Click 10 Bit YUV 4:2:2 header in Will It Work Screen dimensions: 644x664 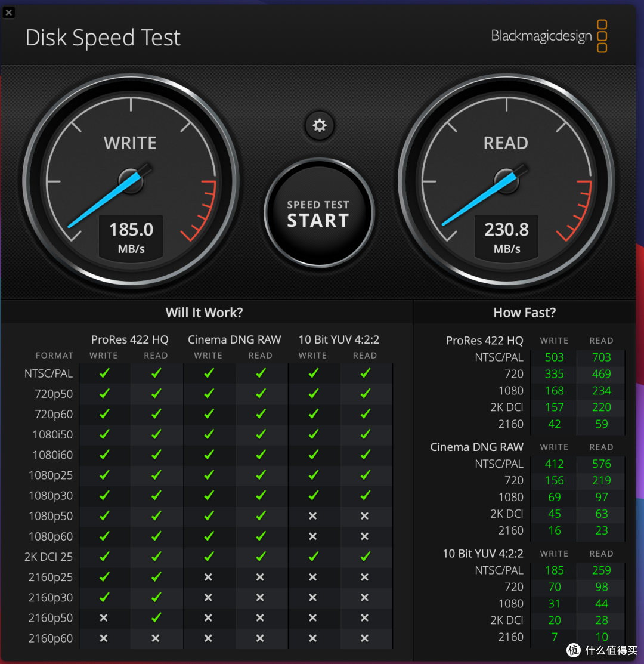click(x=339, y=339)
